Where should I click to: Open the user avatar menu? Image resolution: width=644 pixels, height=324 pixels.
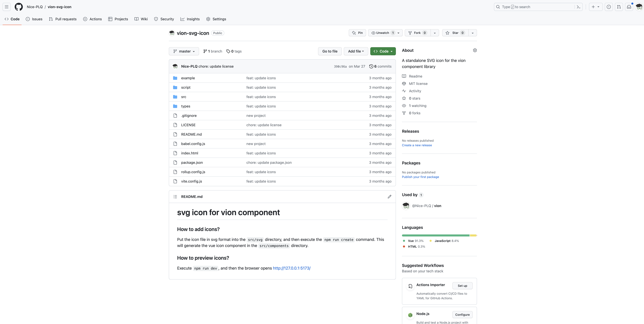(639, 7)
